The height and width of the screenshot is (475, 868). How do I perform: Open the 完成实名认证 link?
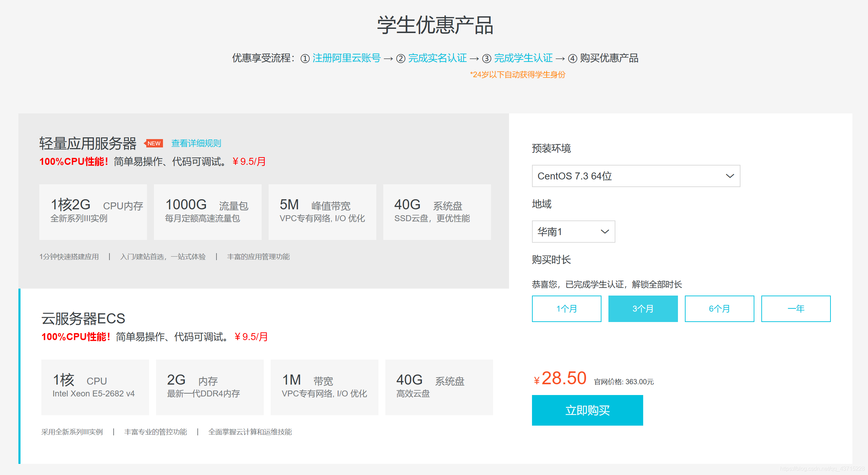click(x=437, y=58)
